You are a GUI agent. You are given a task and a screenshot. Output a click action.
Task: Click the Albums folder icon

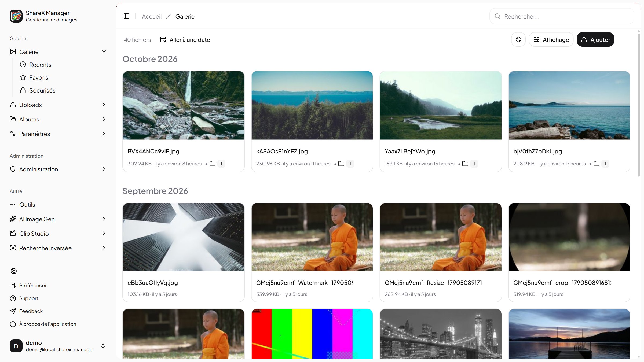tap(13, 119)
